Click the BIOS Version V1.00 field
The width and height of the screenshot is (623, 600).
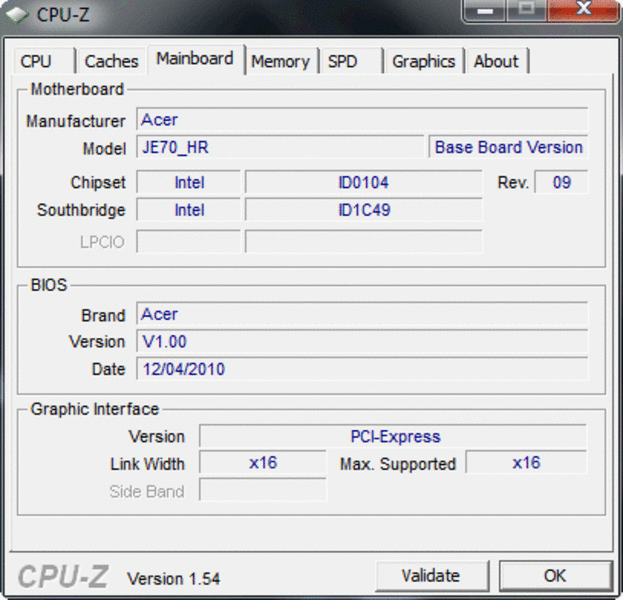pyautogui.click(x=362, y=341)
